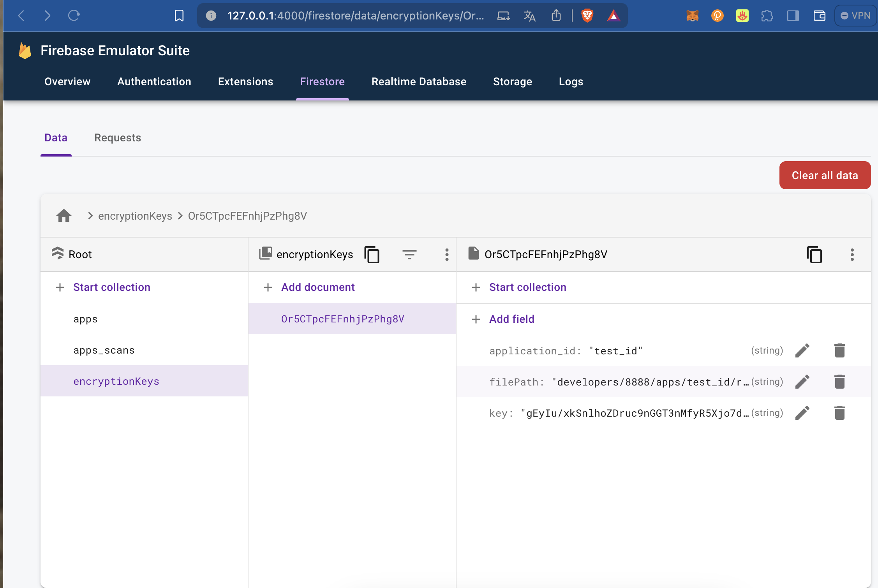Edit the key field
The width and height of the screenshot is (878, 588).
802,412
